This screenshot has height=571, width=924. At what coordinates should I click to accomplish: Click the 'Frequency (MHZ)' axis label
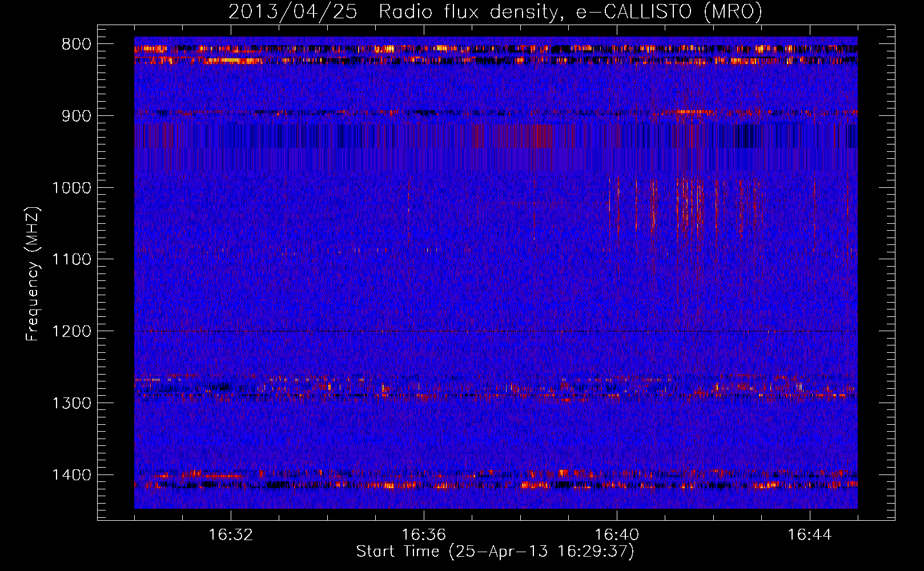(x=33, y=274)
